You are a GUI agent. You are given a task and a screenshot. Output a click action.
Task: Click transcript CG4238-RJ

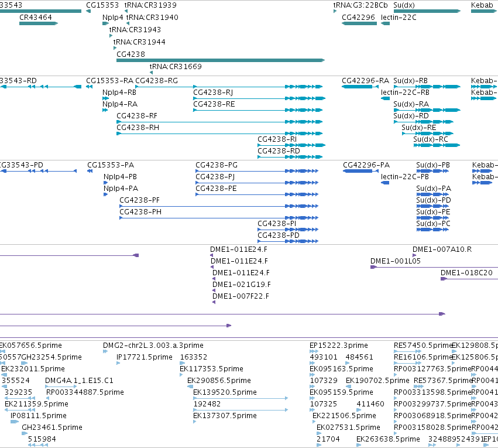tap(213, 93)
